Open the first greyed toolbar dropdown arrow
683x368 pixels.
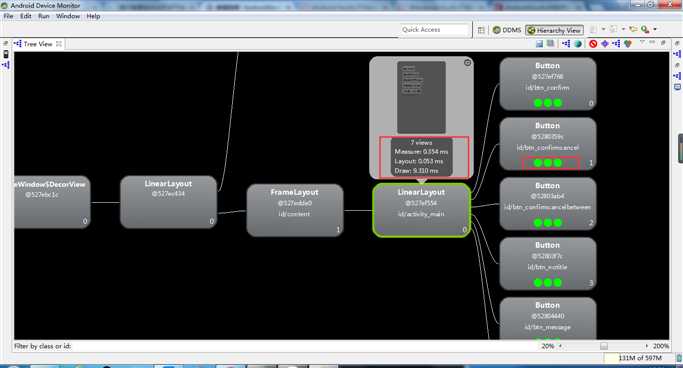click(x=603, y=30)
